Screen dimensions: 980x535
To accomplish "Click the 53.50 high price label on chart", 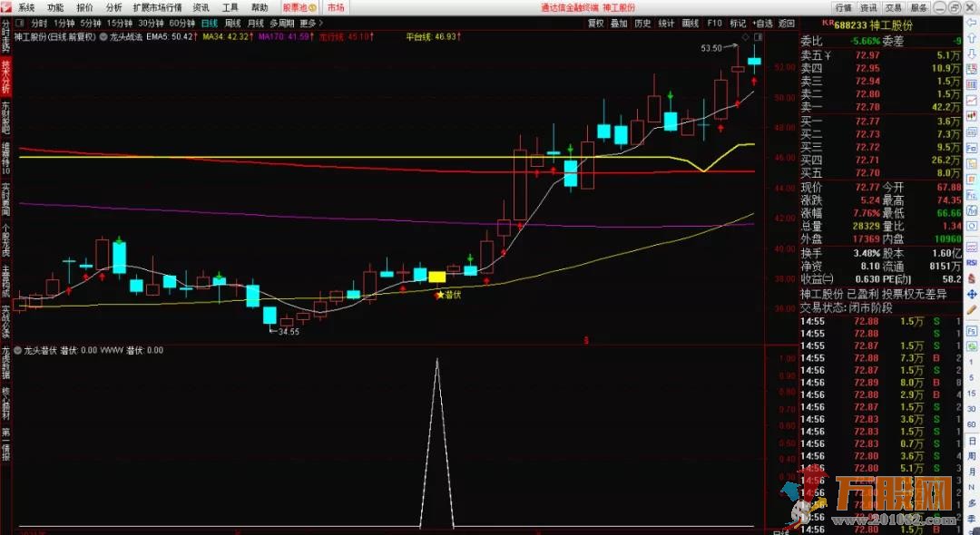I will click(x=711, y=48).
